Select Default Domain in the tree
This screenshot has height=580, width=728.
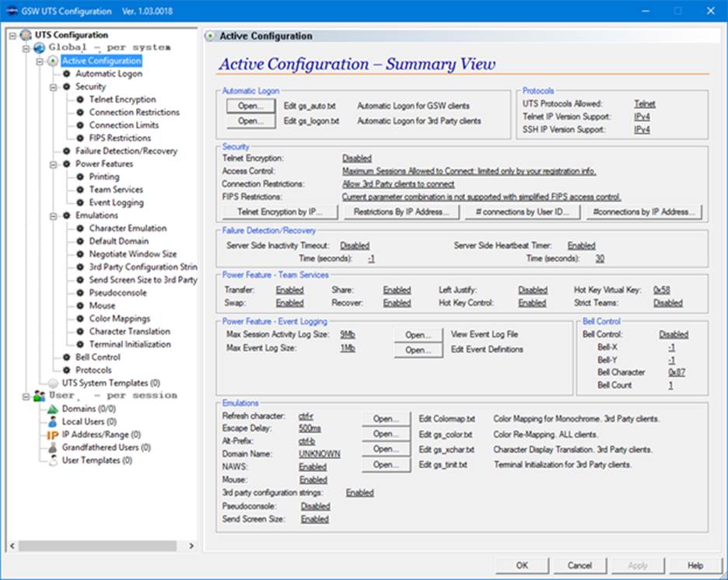[x=119, y=241]
